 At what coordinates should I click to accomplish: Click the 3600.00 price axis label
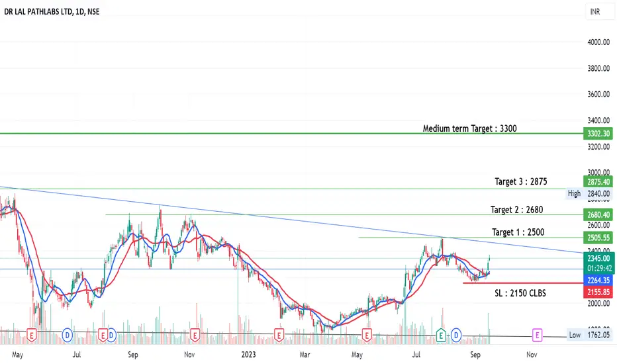click(598, 95)
